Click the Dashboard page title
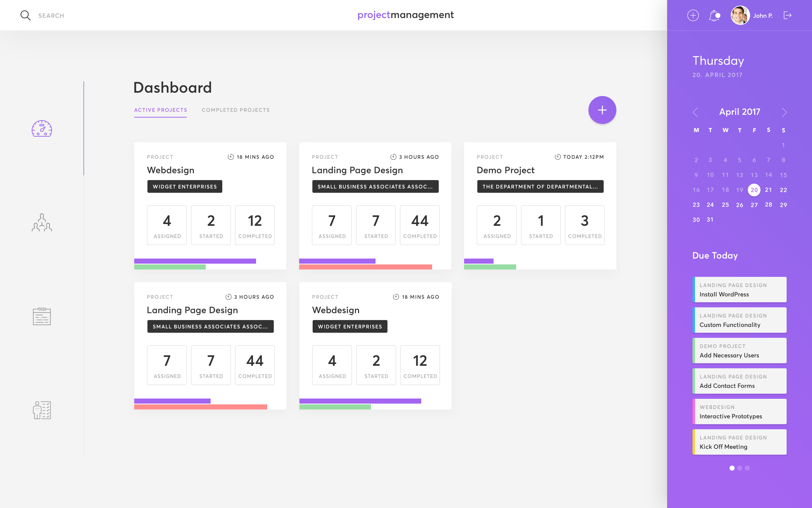The height and width of the screenshot is (508, 812). tap(173, 88)
